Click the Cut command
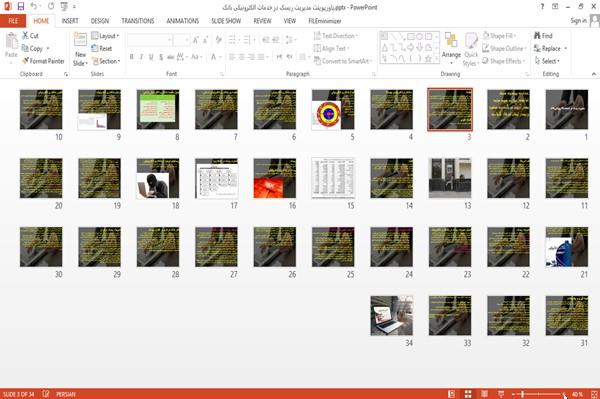Image resolution: width=600 pixels, height=399 pixels. [x=30, y=36]
